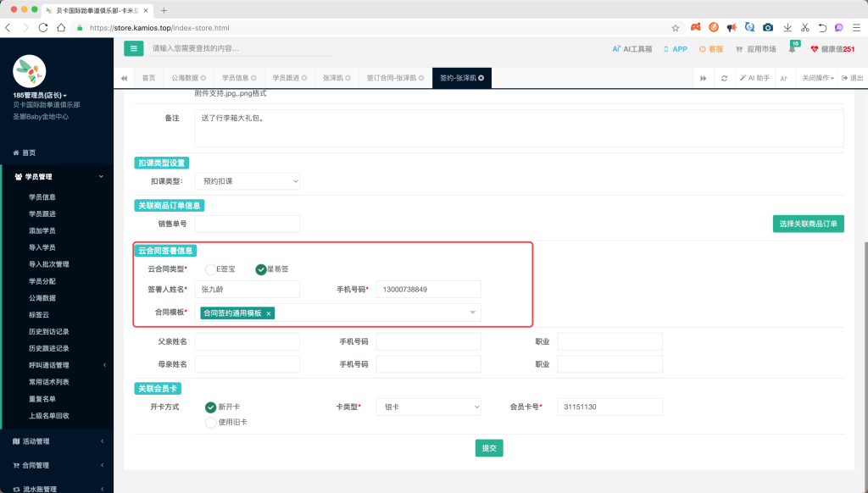
Task: Close the 学员跟进 tab
Action: [x=304, y=78]
